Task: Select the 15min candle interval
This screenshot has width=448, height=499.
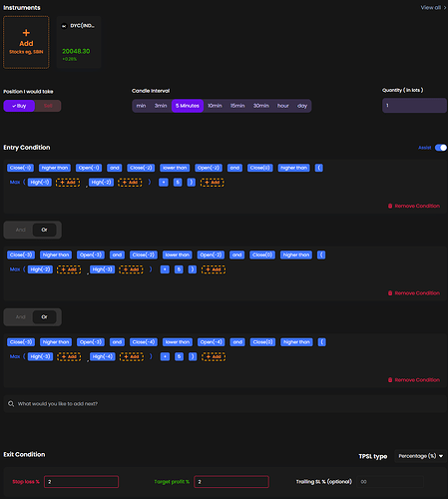Action: click(237, 106)
